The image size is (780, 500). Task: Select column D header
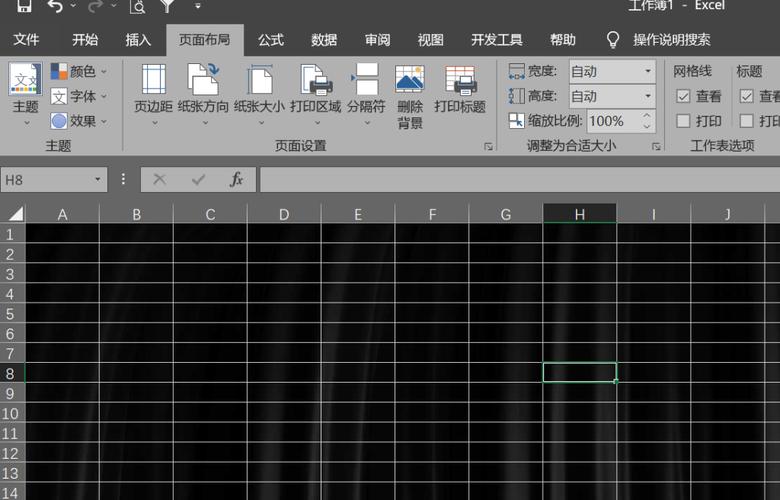click(x=284, y=214)
